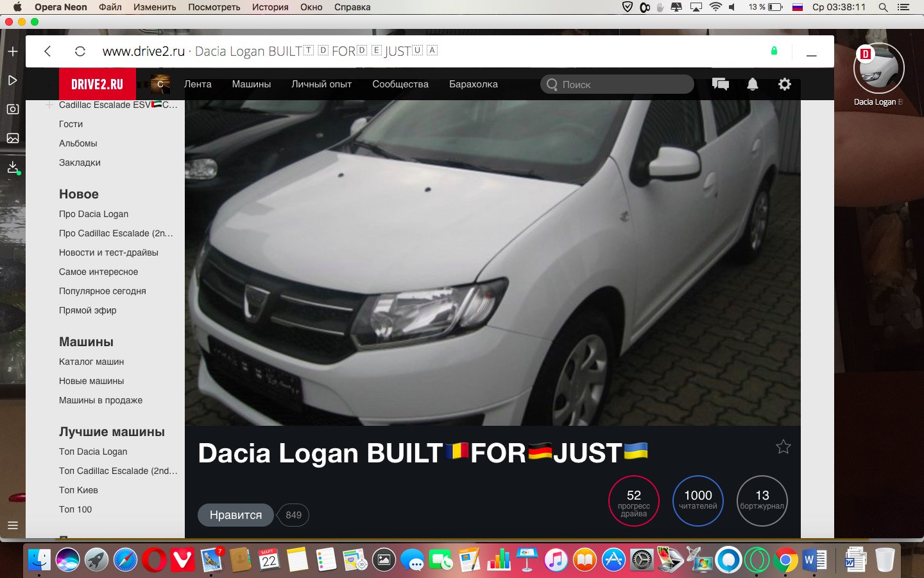The image size is (924, 578).
Task: Reload the page with the refresh icon
Action: click(80, 51)
